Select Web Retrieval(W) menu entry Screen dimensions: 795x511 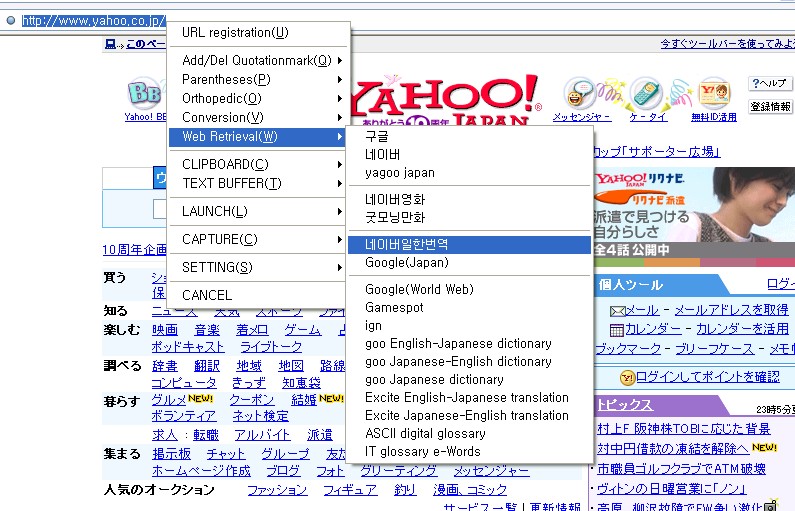coord(259,137)
